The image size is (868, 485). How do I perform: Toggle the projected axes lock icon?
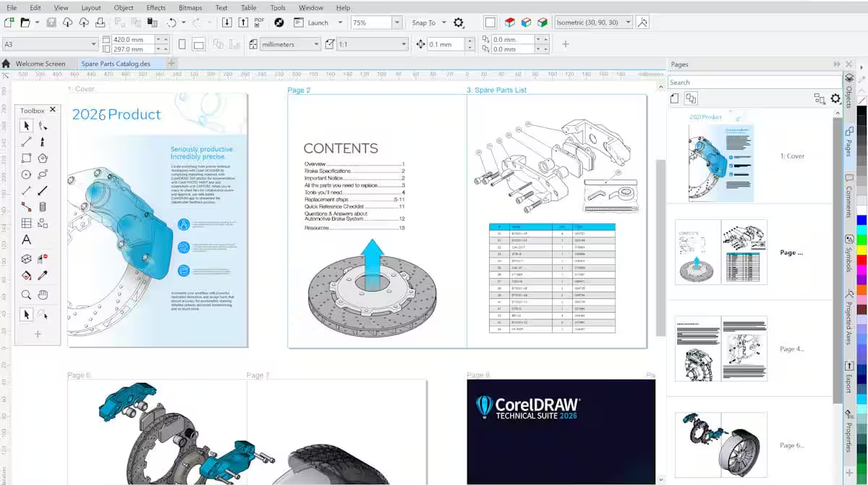pos(644,22)
